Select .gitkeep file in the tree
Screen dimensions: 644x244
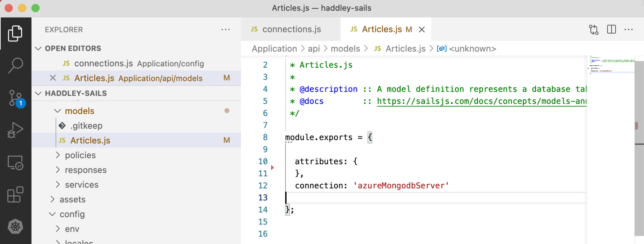click(86, 126)
